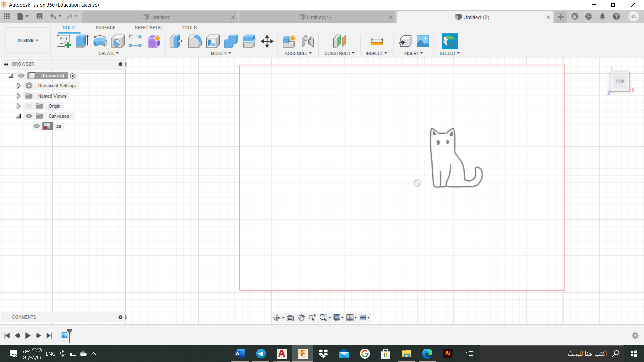Select the Hole tool

[x=118, y=41]
